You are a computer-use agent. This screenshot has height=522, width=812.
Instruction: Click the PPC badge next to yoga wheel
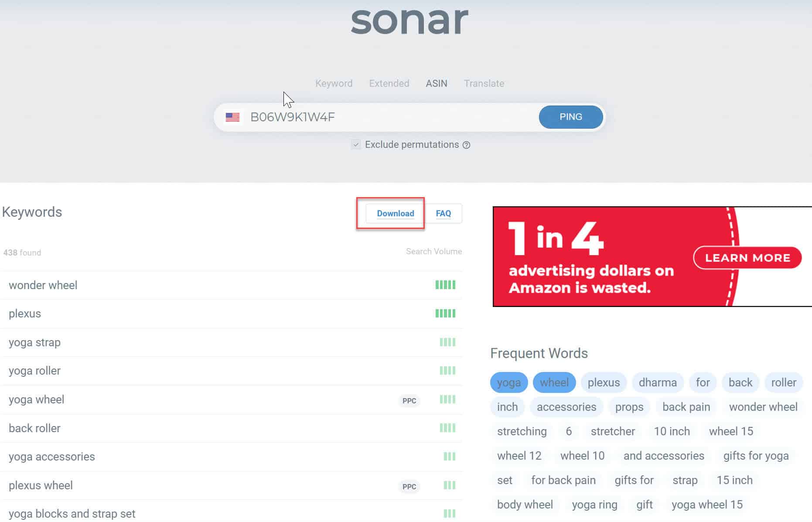click(x=409, y=400)
